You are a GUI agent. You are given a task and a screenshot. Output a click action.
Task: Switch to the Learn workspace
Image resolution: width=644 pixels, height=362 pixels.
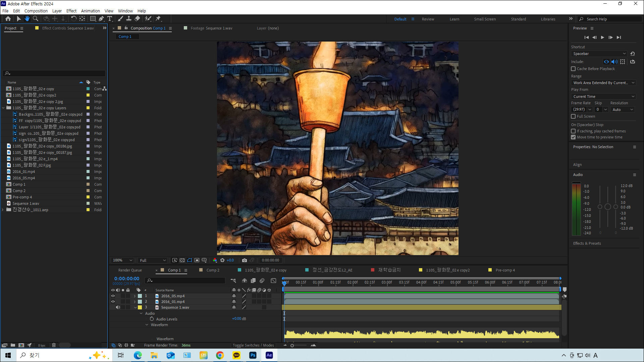click(x=454, y=19)
